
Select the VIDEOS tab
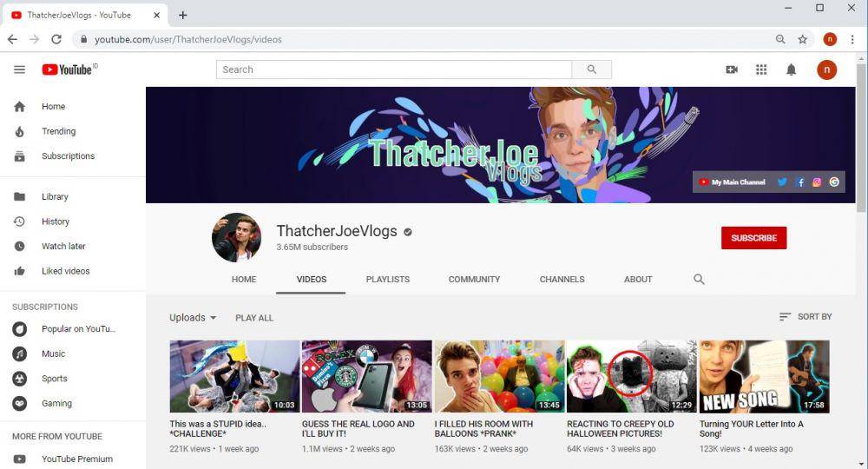311,280
